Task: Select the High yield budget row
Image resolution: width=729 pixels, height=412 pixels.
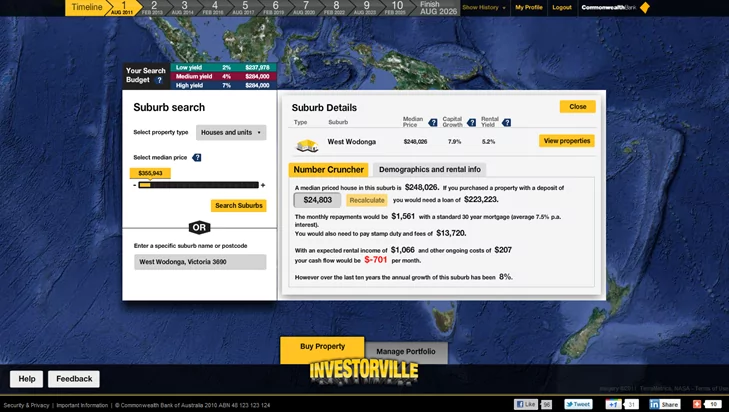Action: [223, 85]
